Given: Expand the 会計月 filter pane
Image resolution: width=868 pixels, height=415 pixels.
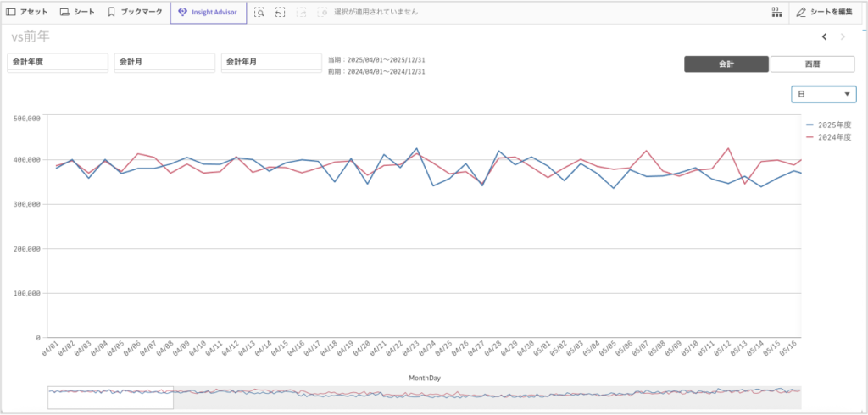Looking at the screenshot, I should pos(164,63).
